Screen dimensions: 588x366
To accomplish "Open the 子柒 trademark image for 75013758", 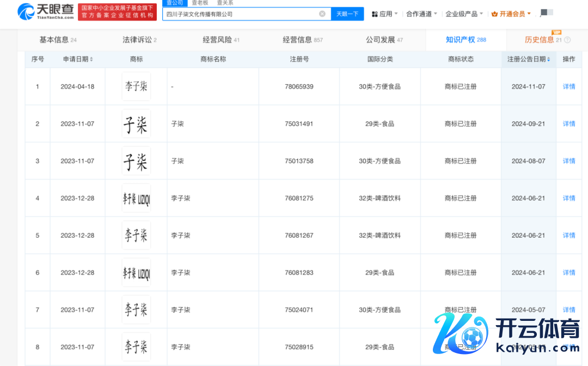I will click(136, 161).
